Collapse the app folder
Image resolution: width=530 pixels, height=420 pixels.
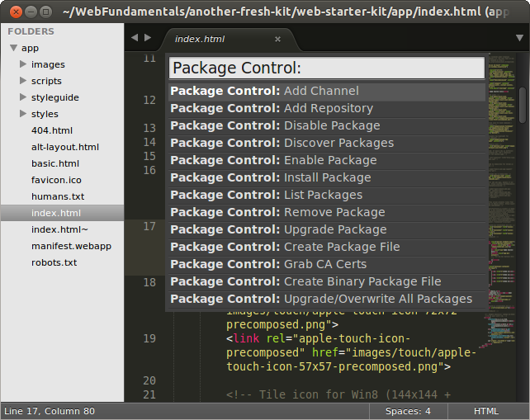point(13,48)
